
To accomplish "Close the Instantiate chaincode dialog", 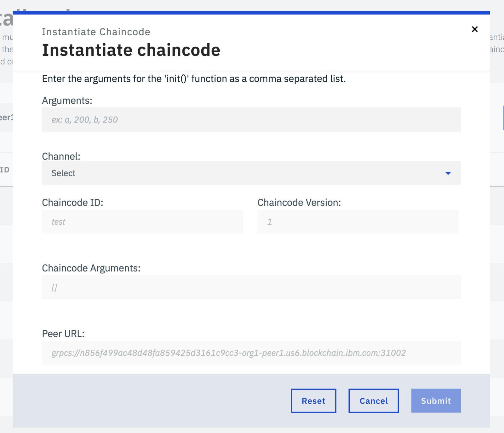I will click(475, 29).
